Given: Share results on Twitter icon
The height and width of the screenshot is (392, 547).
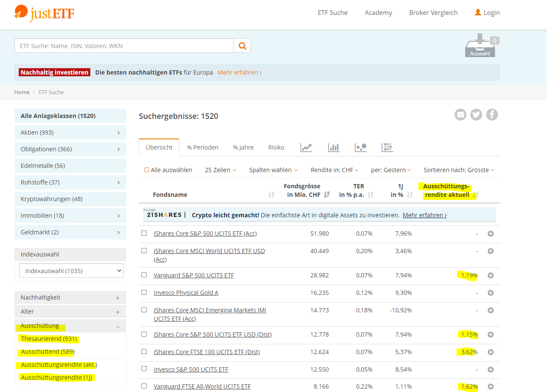Looking at the screenshot, I should 476,115.
